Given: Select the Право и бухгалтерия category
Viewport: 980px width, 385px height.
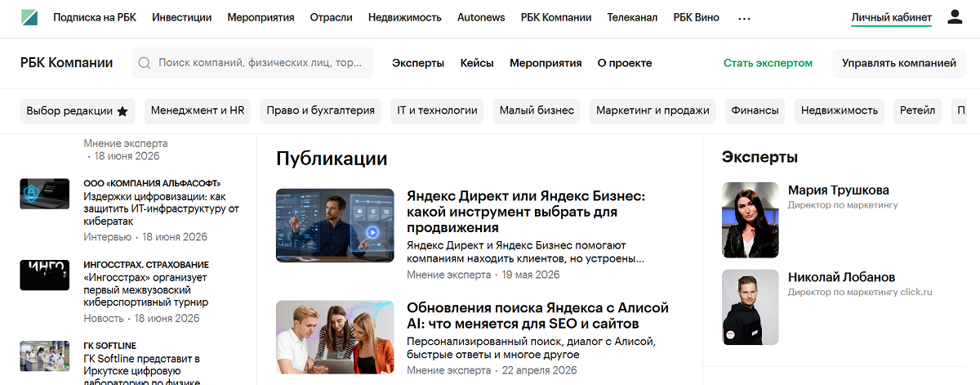Looking at the screenshot, I should (x=321, y=111).
